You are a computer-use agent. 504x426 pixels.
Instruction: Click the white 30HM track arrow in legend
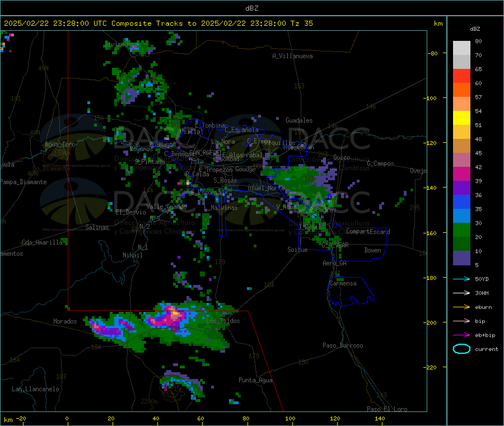(x=461, y=293)
